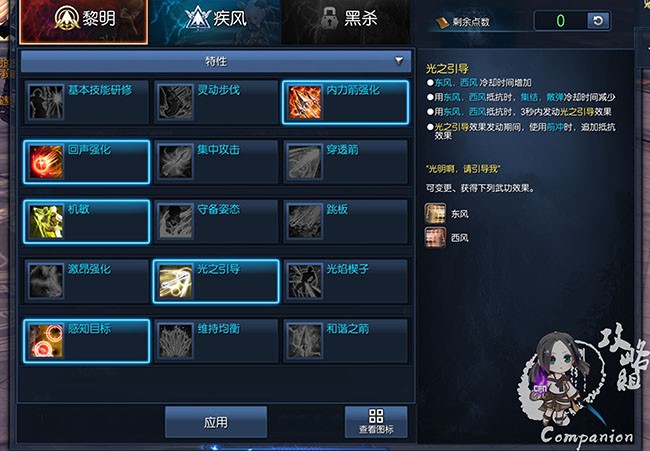Select the 光之引导 glowing skill icon
The width and height of the screenshot is (650, 451).
click(x=175, y=281)
